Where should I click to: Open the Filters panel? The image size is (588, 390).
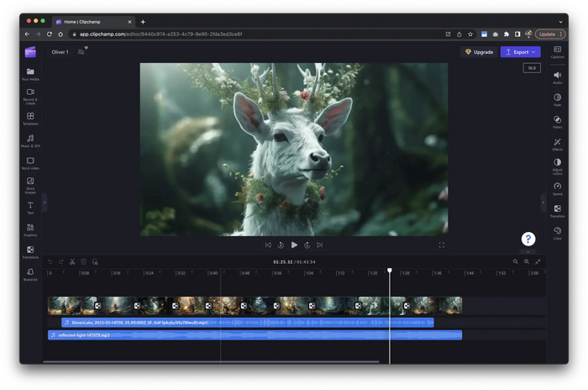[x=557, y=121]
